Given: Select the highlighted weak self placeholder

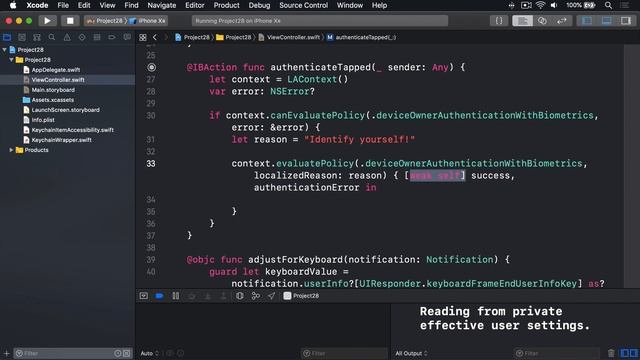Looking at the screenshot, I should pyautogui.click(x=437, y=176).
